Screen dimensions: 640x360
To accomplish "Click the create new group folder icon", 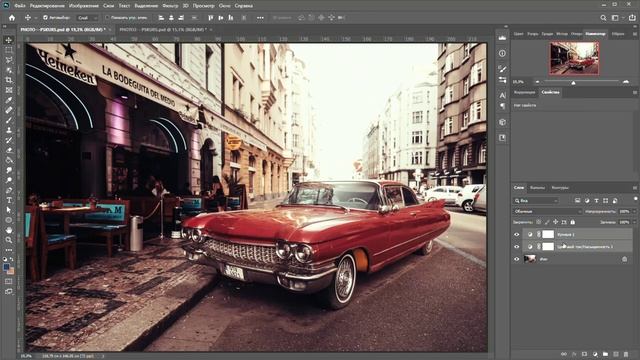I will pyautogui.click(x=605, y=354).
